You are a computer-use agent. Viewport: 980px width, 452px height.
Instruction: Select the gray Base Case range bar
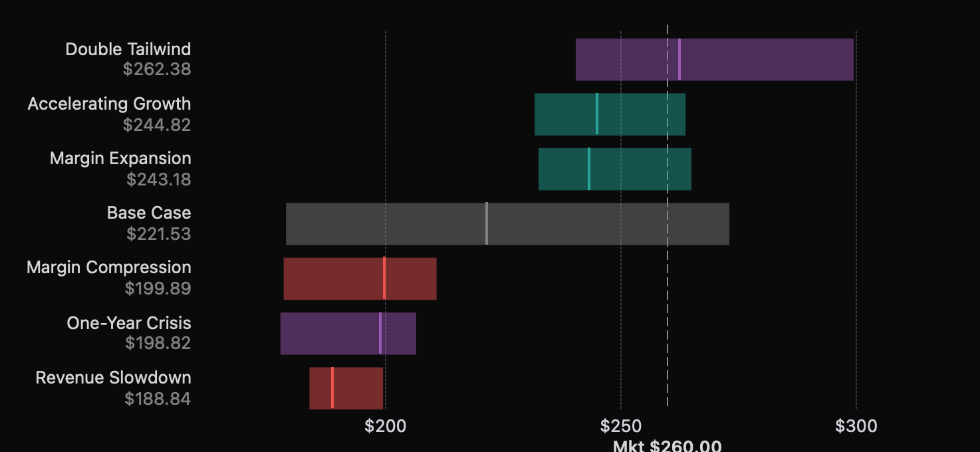pyautogui.click(x=598, y=224)
